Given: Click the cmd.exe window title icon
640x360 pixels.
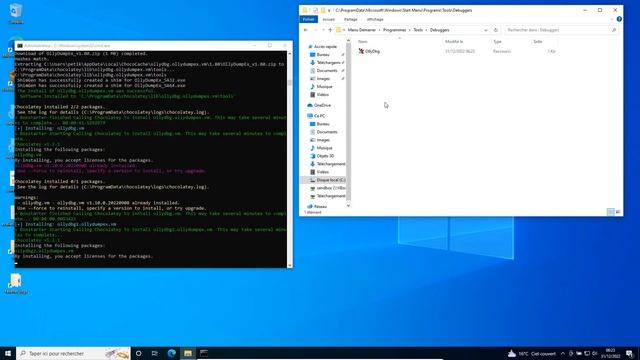Looking at the screenshot, I should [x=20, y=46].
